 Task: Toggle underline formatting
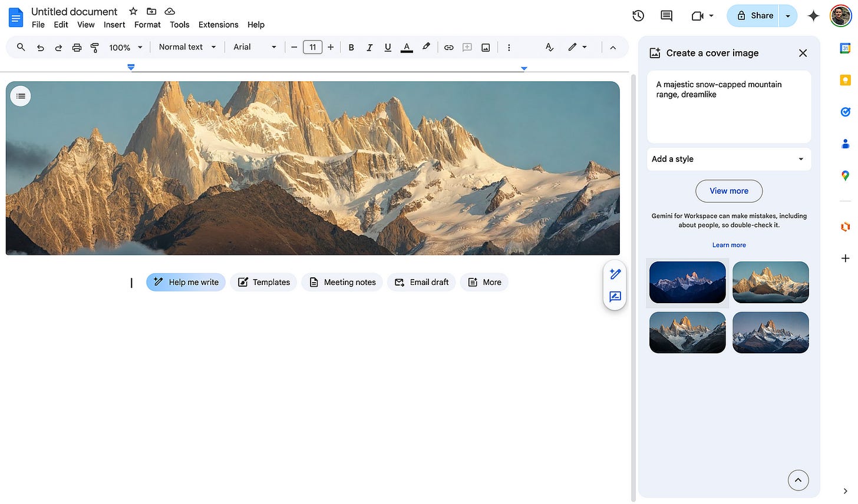pyautogui.click(x=388, y=48)
